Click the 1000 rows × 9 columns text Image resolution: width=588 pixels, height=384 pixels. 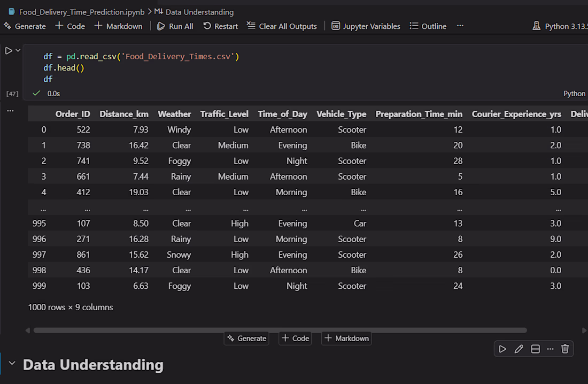pyautogui.click(x=71, y=307)
